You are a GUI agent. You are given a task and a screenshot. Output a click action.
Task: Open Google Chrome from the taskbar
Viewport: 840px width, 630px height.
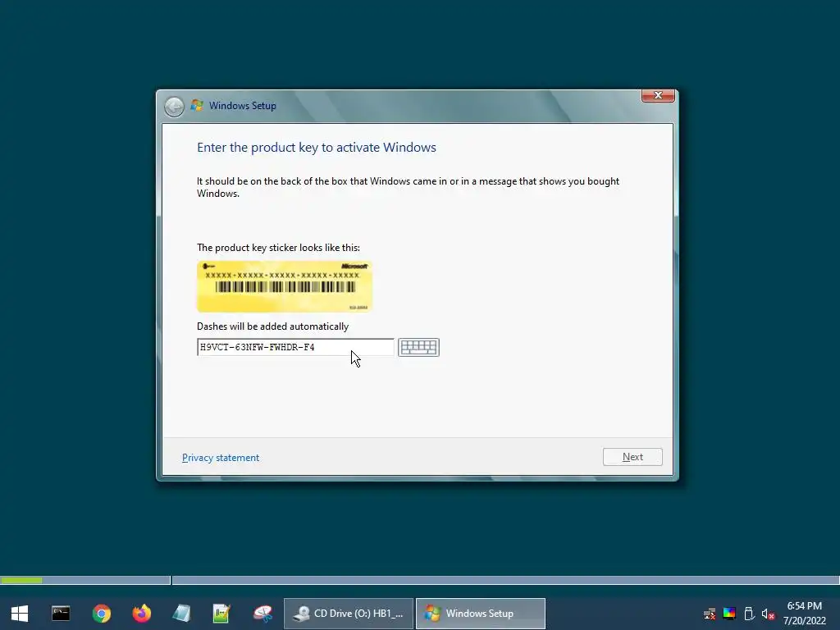[101, 614]
